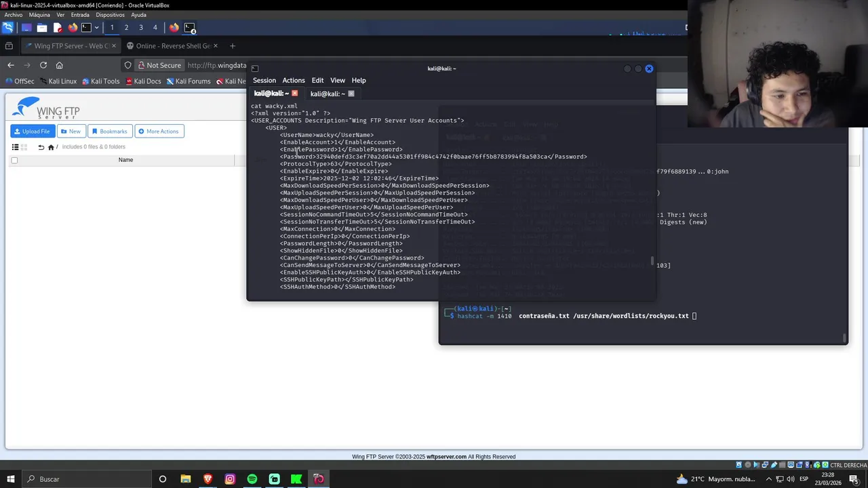The height and width of the screenshot is (488, 868).
Task: Close the first terminal tab
Action: (x=295, y=94)
